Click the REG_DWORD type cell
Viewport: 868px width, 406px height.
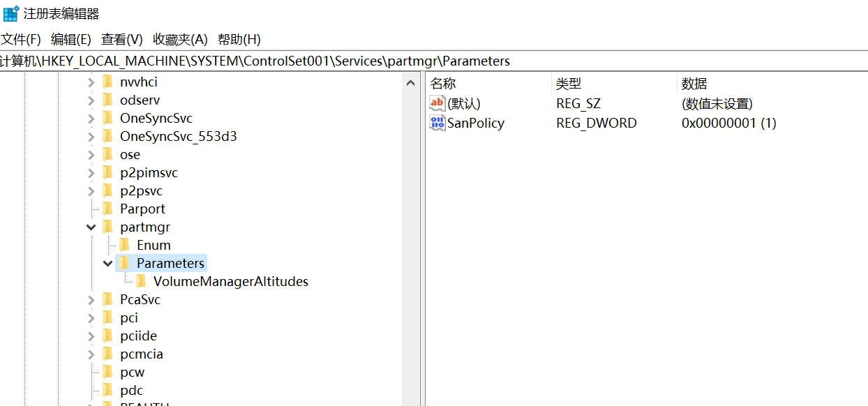[596, 123]
